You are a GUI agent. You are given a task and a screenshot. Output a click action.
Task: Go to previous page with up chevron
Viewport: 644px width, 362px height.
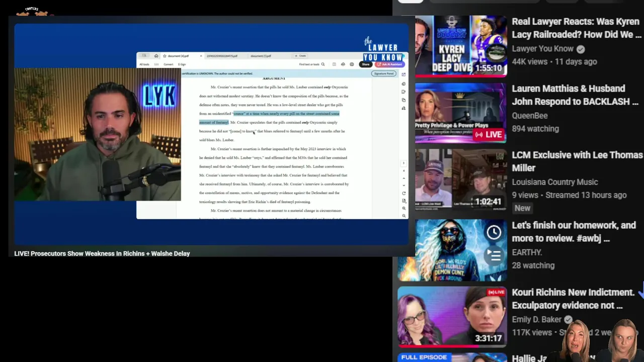(x=404, y=178)
